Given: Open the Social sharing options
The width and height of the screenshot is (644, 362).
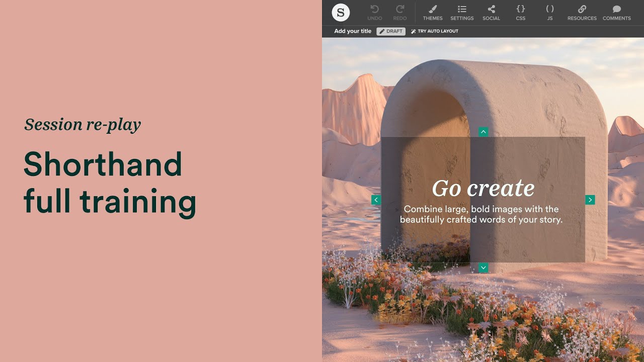Looking at the screenshot, I should click(491, 13).
